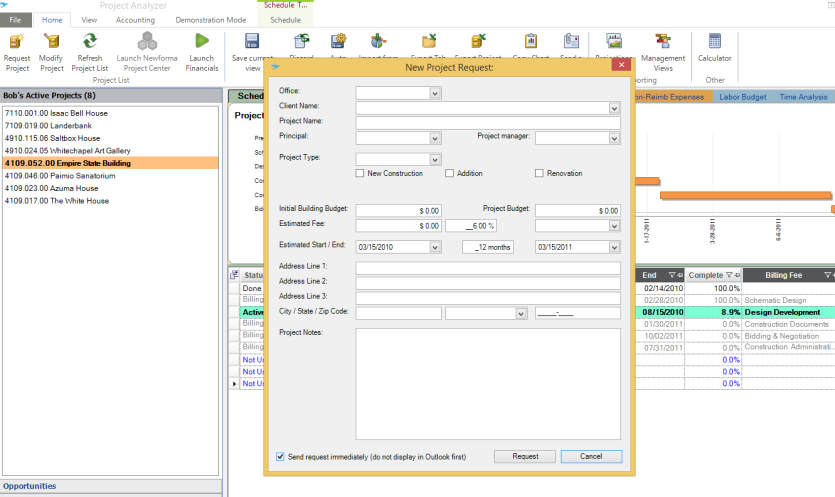Select 7110.001.00 Isaac Bell House project

pyautogui.click(x=110, y=113)
